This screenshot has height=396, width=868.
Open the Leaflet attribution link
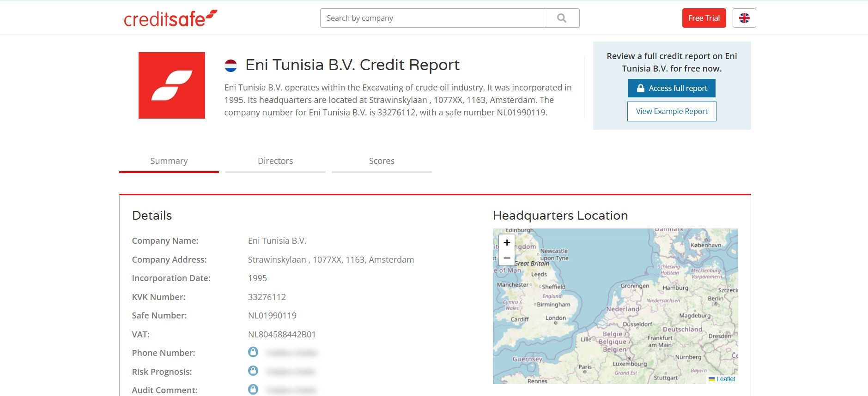(x=725, y=379)
